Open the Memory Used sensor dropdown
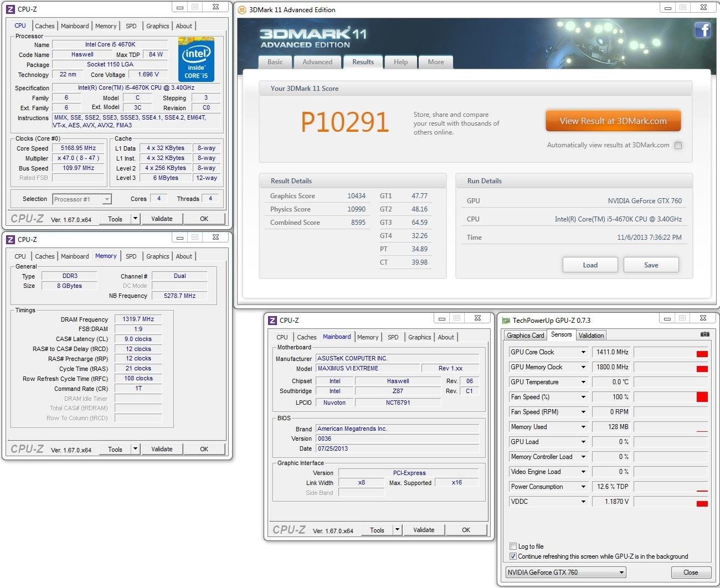This screenshot has height=588, width=720. (x=583, y=427)
